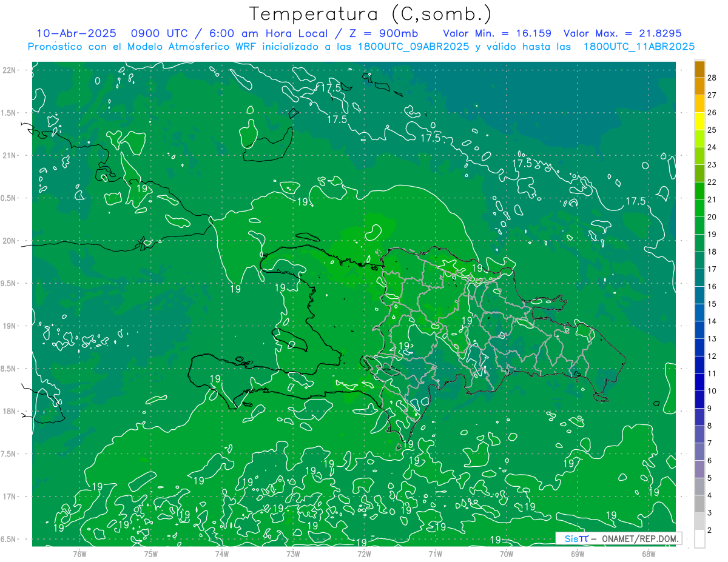728x562 pixels.
Task: Click the "71W" longitude axis label
Action: 435,554
